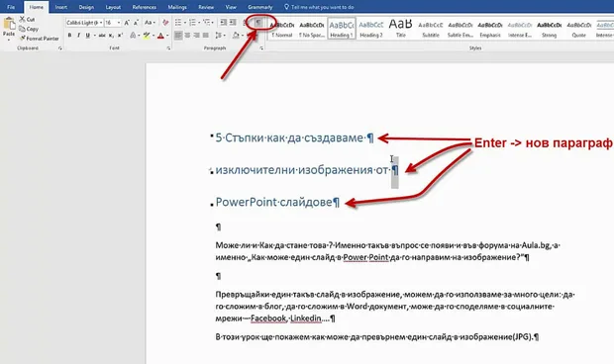Apply the Title style

401,29
